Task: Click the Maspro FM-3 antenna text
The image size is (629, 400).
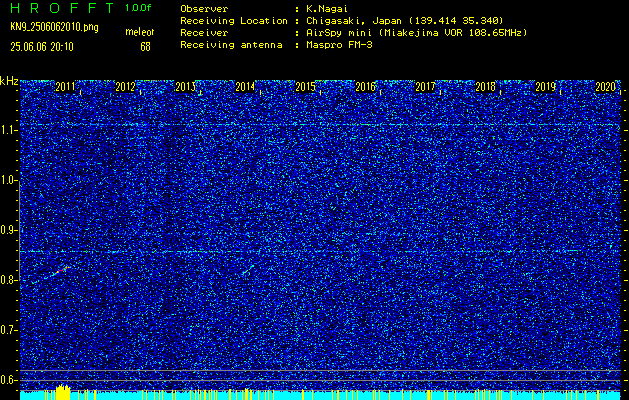Action: tap(339, 45)
